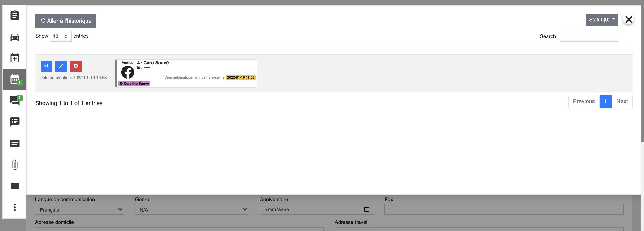The width and height of the screenshot is (644, 231).
Task: Open the add-appointment calendar plus icon
Action: point(15,58)
